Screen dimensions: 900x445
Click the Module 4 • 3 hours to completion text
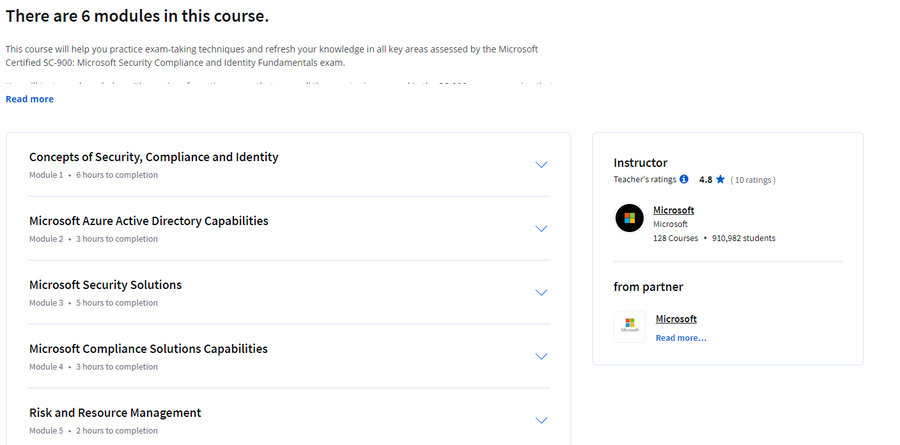pos(94,367)
